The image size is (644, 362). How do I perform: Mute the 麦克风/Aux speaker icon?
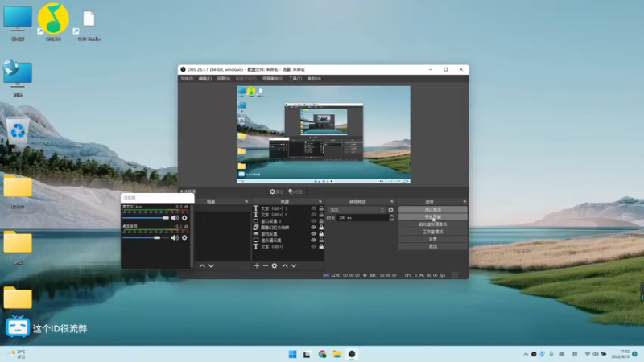tap(175, 218)
